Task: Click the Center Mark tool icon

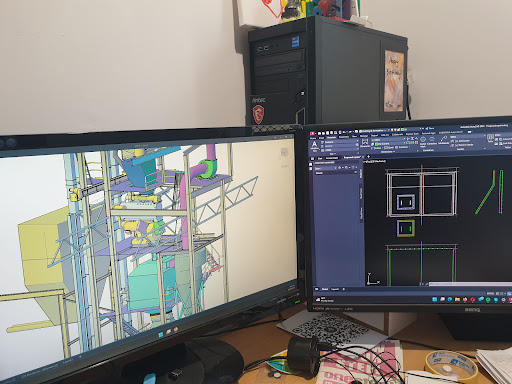Action: (x=423, y=139)
